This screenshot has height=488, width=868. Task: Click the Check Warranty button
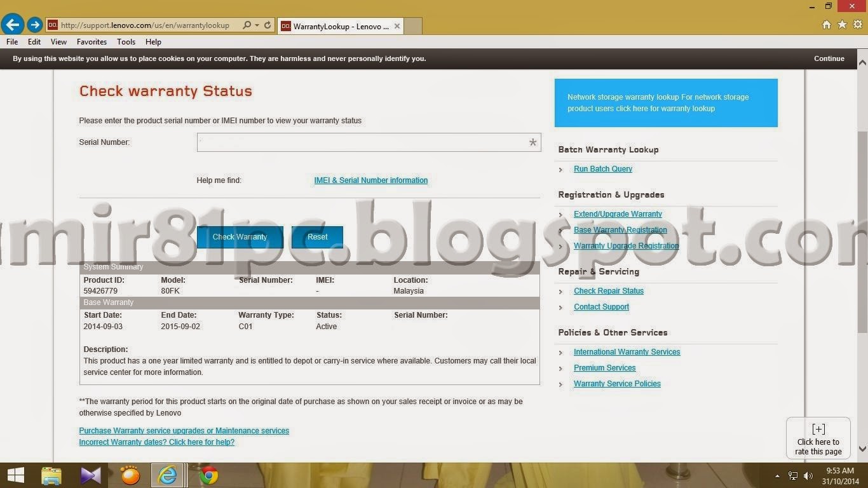tap(240, 237)
